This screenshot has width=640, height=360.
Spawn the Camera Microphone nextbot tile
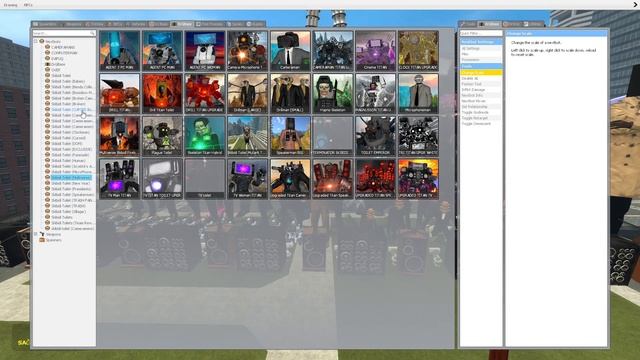coord(247,51)
